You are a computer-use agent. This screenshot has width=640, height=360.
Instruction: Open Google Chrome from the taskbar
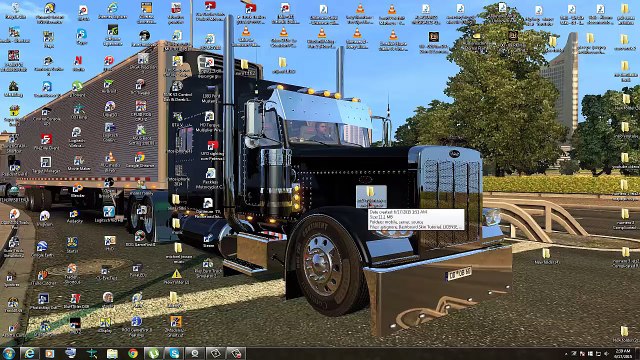click(133, 353)
